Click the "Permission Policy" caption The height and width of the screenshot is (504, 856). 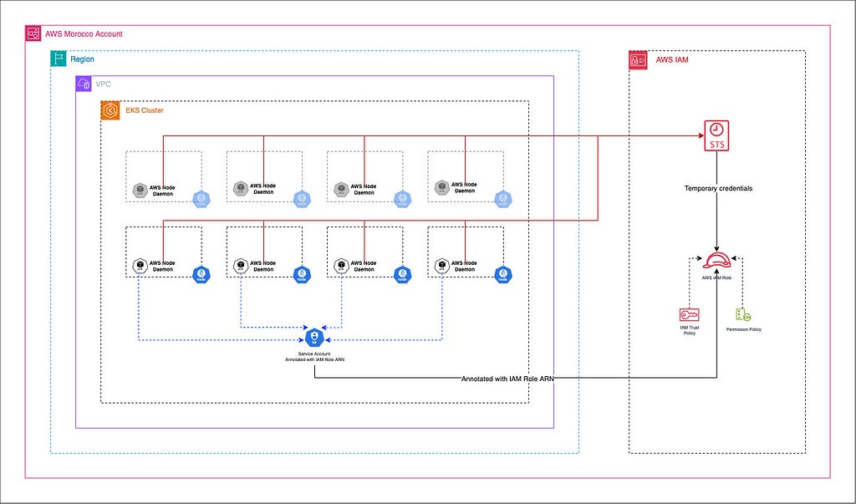click(743, 329)
